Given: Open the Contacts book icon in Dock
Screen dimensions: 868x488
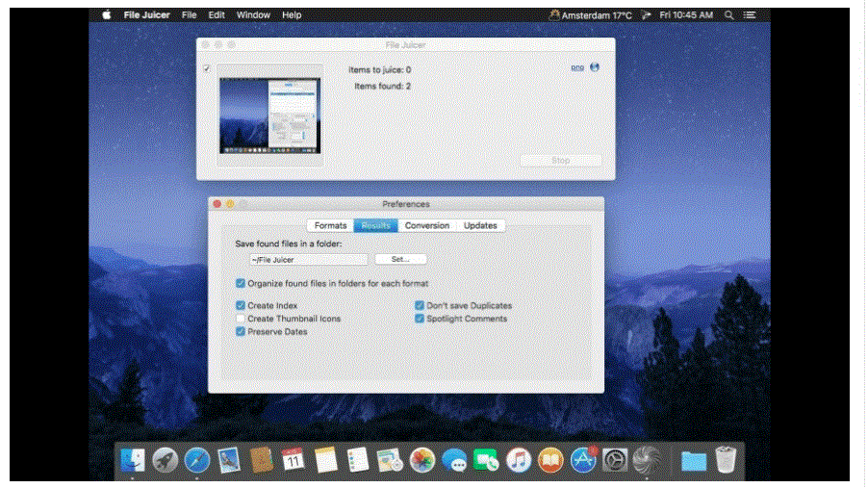Looking at the screenshot, I should [x=261, y=460].
